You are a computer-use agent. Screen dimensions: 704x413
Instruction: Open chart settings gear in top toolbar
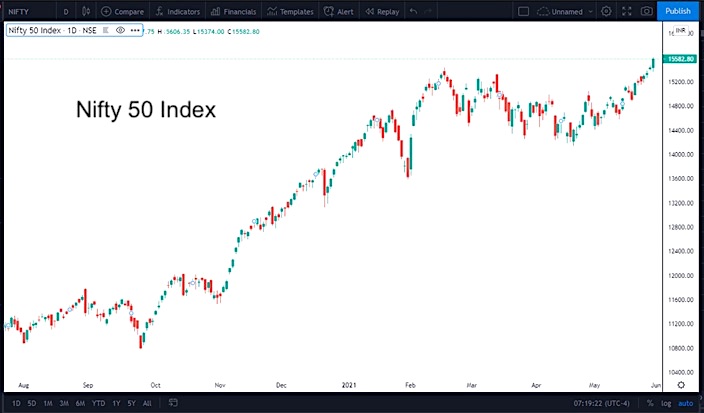pos(606,12)
